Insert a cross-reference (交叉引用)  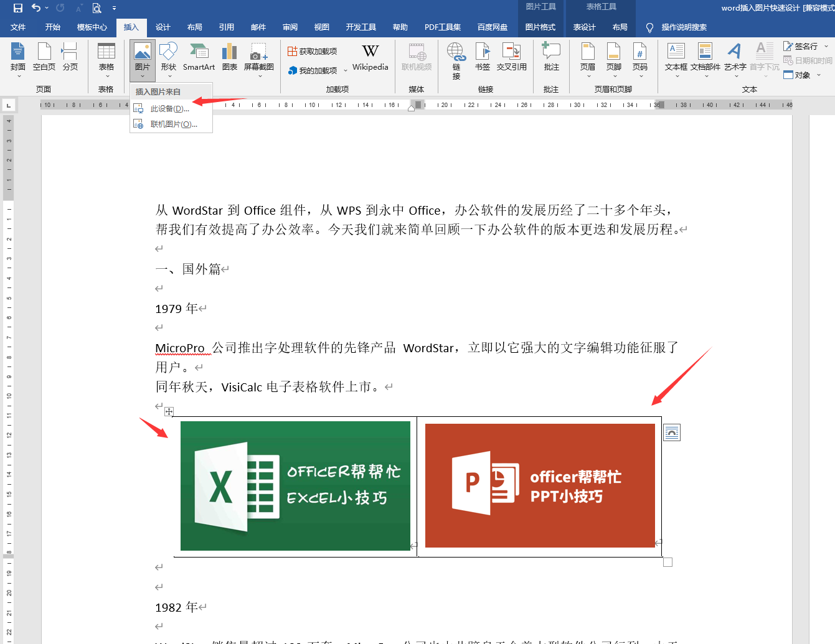coord(511,57)
